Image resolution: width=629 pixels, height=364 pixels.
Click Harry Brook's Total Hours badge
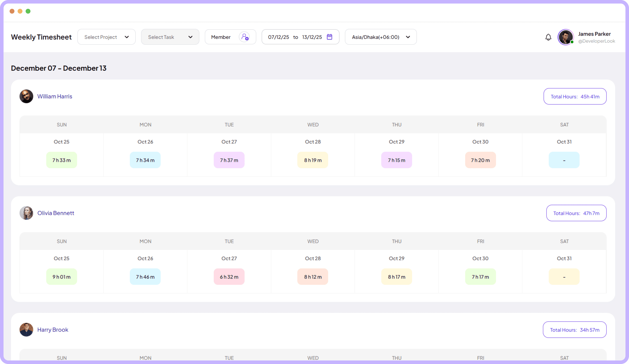575,330
